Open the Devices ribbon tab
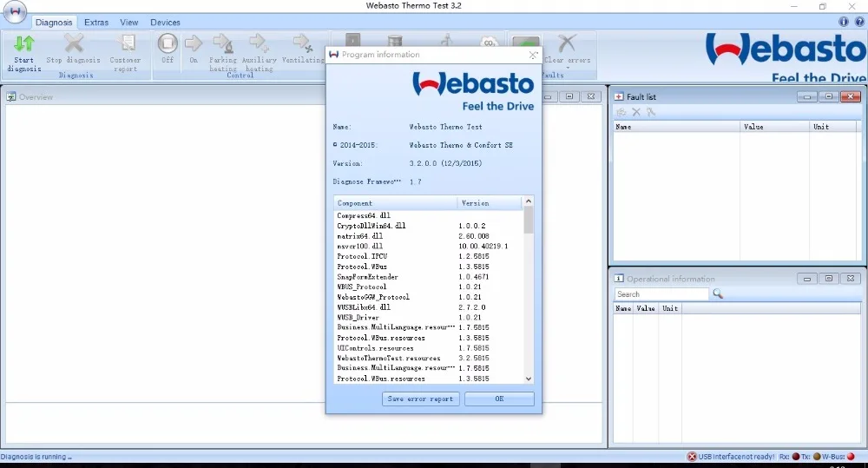The image size is (868, 468). point(165,23)
